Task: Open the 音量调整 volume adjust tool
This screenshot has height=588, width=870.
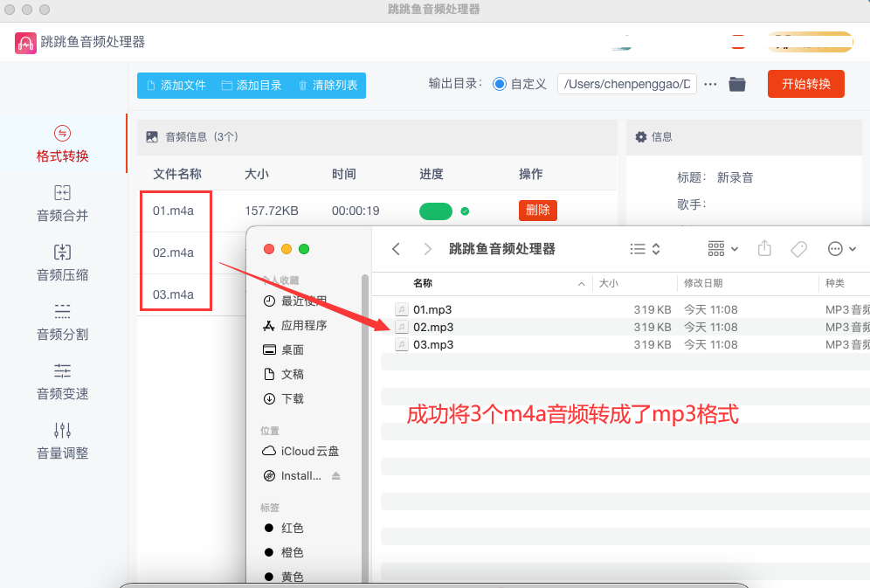Action: [62, 441]
